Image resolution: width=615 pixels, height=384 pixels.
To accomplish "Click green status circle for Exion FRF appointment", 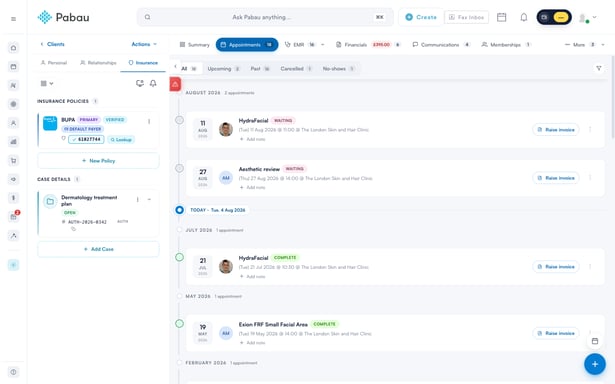I will (x=179, y=324).
